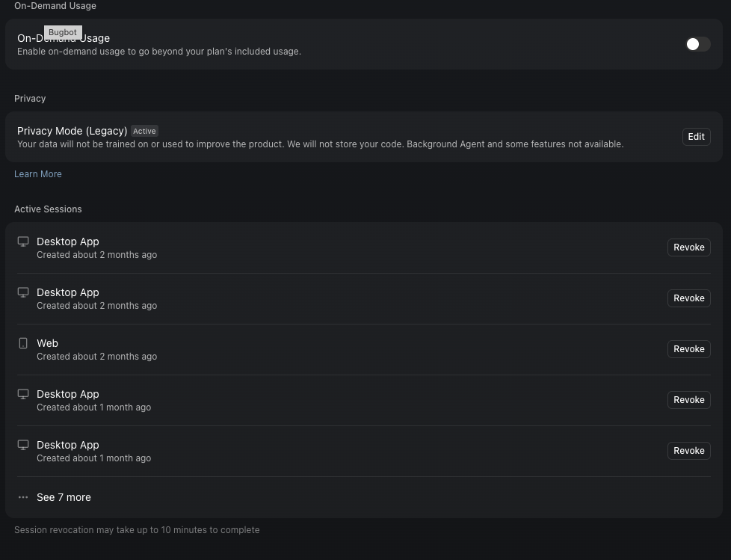731x560 pixels.
Task: Reveal additional active sessions
Action: [x=64, y=497]
